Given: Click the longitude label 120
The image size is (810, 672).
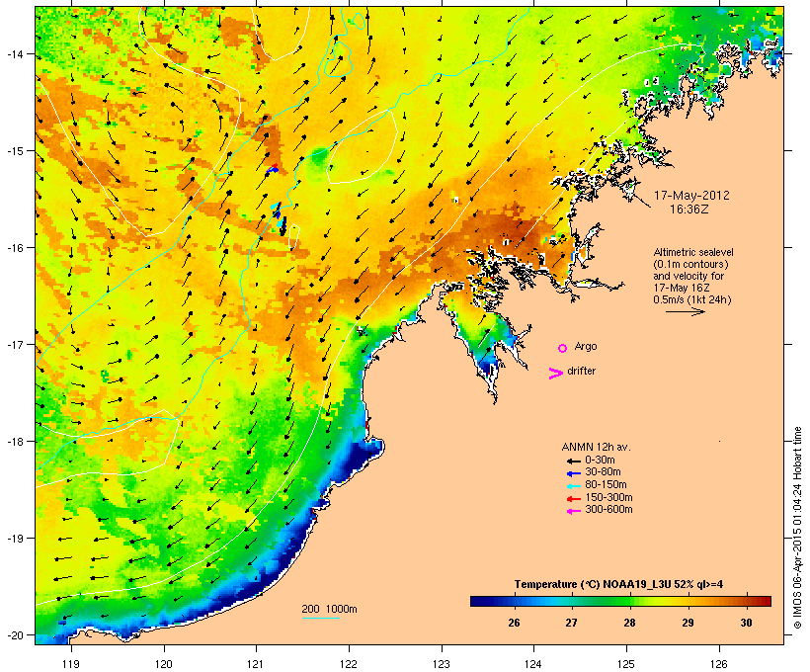Looking at the screenshot, I should 164,664.
